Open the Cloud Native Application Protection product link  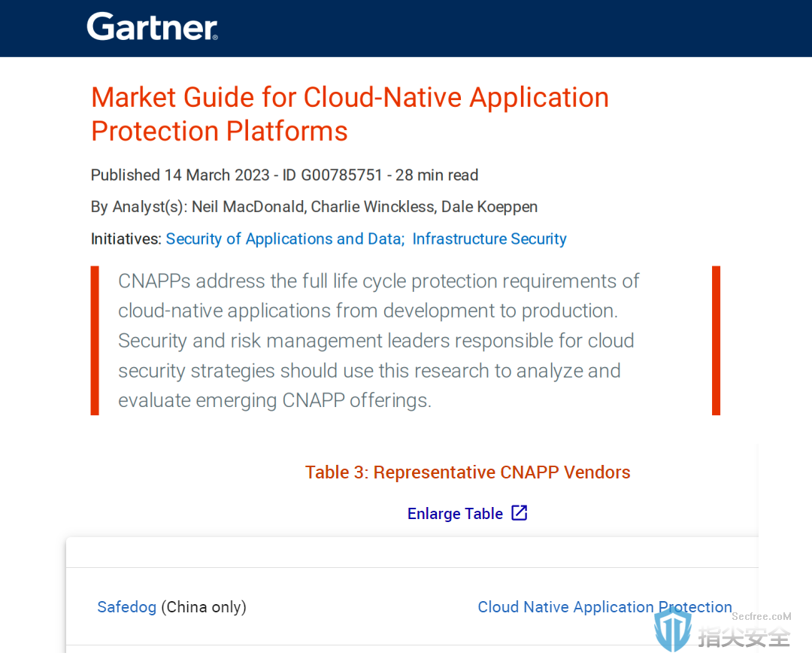[604, 606]
